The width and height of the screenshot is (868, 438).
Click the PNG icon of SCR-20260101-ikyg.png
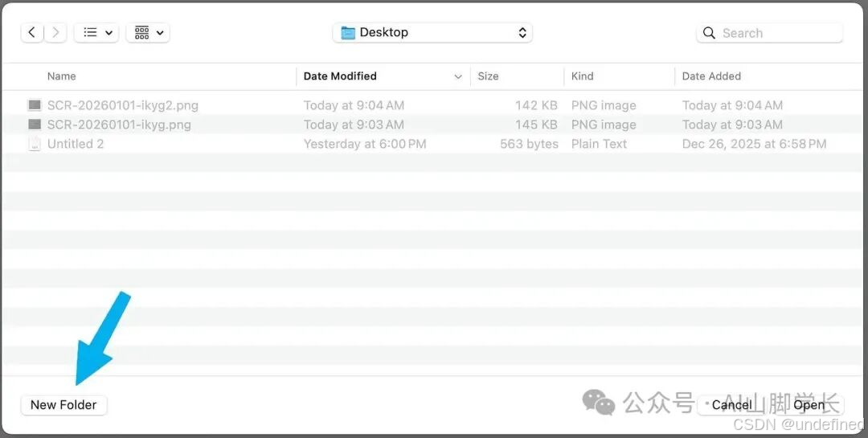35,125
